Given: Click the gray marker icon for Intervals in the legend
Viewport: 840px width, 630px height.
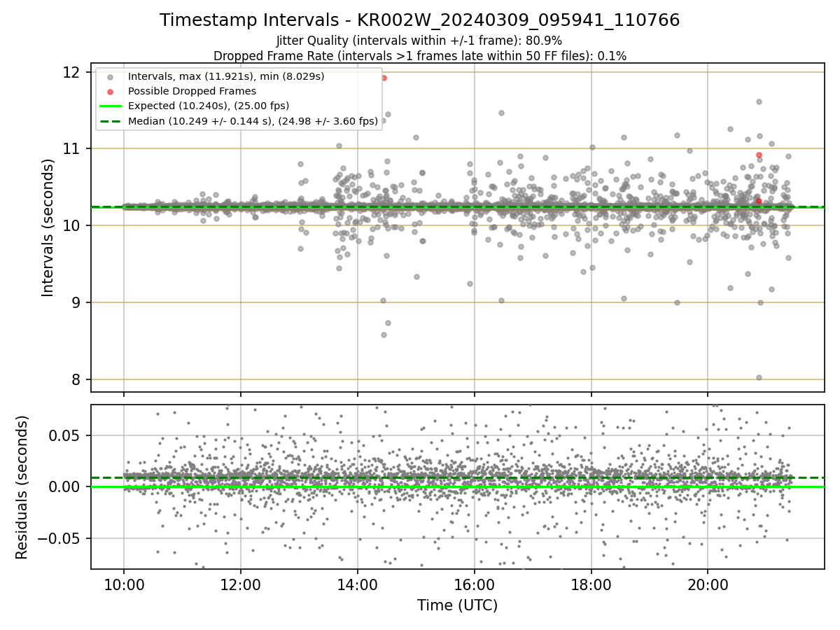Looking at the screenshot, I should 110,77.
